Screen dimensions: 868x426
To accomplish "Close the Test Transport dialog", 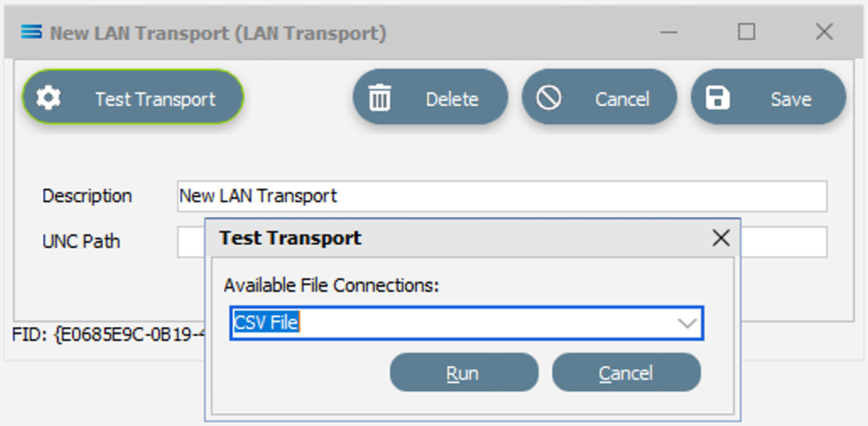I will tap(720, 239).
